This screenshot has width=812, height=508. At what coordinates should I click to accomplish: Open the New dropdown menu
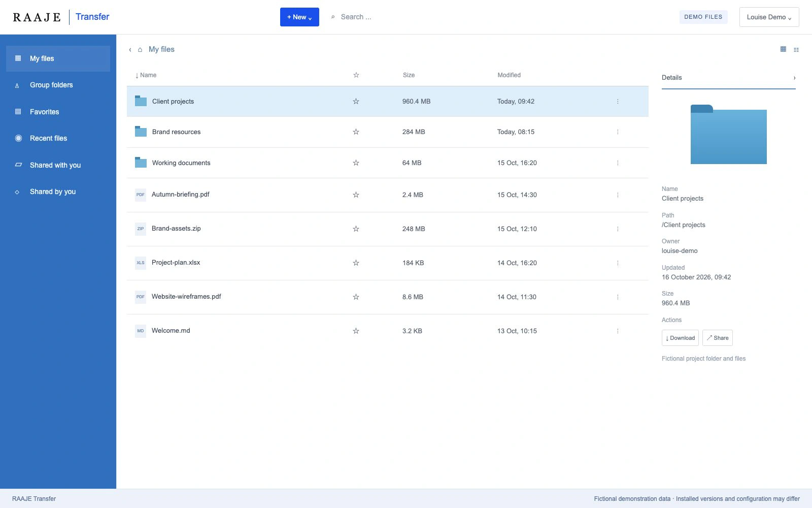click(299, 17)
